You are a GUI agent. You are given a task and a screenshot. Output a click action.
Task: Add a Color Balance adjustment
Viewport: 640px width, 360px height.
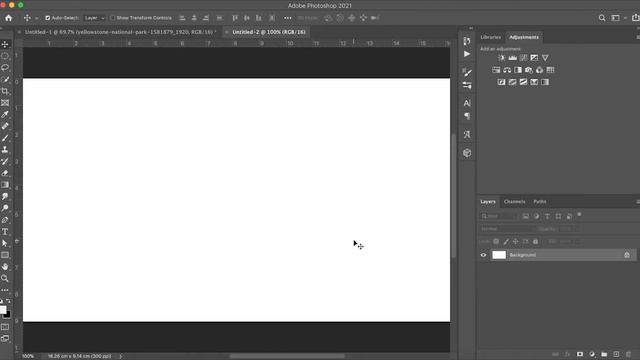tap(507, 70)
